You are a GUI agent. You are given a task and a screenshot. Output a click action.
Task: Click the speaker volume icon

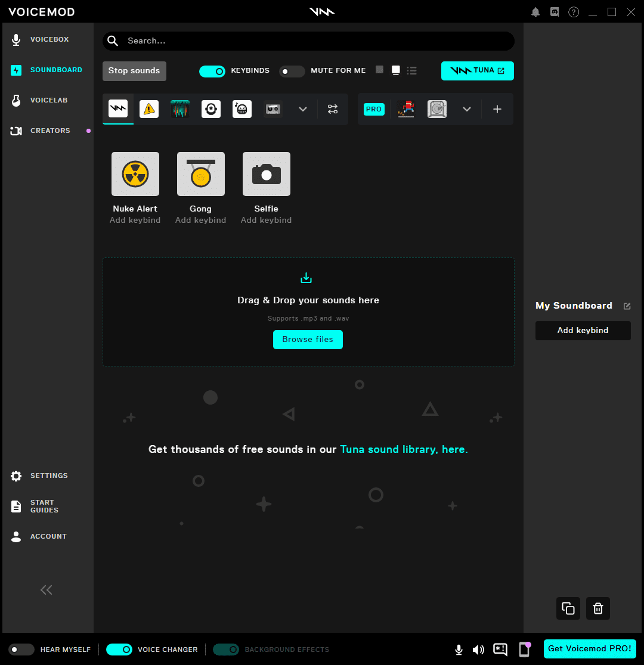478,650
